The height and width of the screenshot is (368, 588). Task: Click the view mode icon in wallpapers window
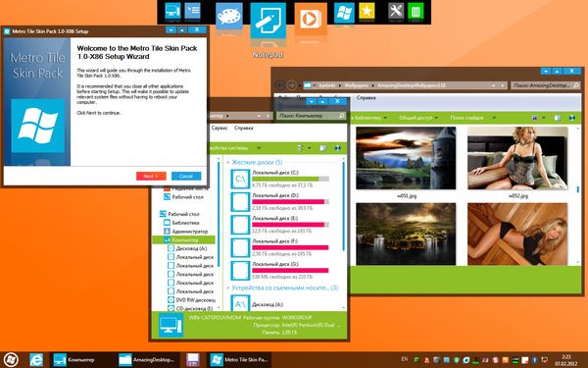(x=535, y=118)
